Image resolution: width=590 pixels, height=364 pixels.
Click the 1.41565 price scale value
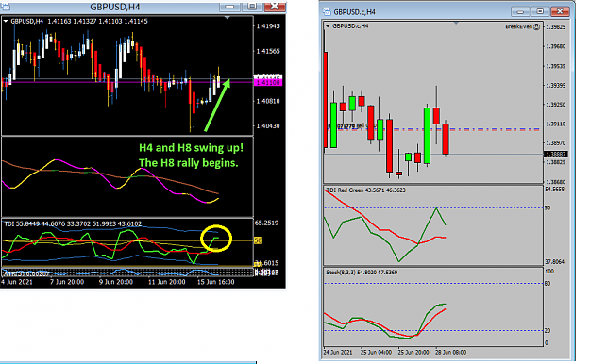pyautogui.click(x=268, y=51)
